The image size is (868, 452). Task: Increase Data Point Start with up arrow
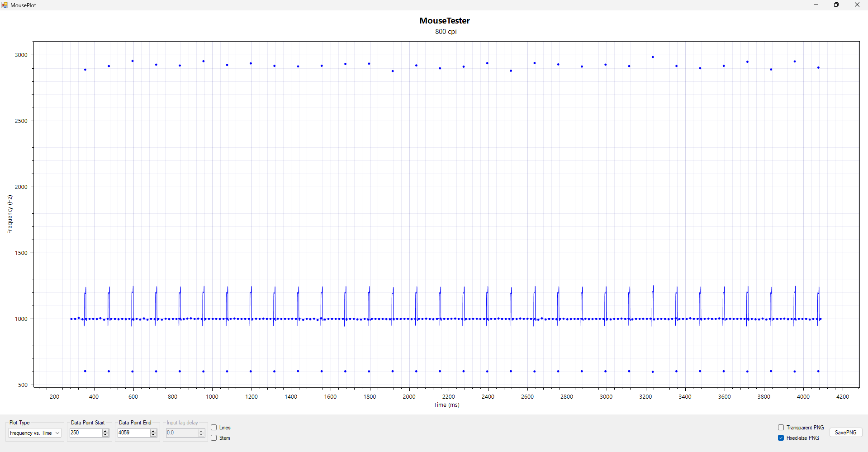click(x=105, y=431)
